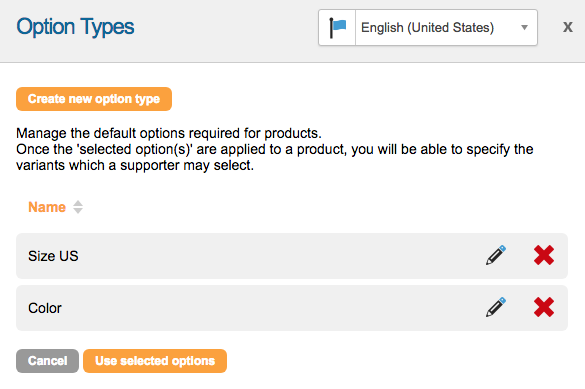Image resolution: width=585 pixels, height=389 pixels.
Task: Open the English (United States) language dropdown
Action: 428,28
